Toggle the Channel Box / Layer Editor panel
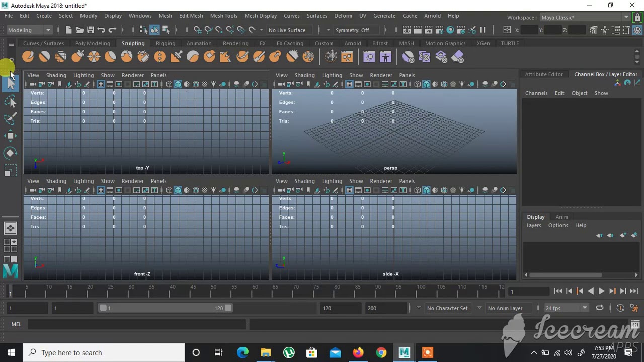The width and height of the screenshot is (644, 362). 637,30
